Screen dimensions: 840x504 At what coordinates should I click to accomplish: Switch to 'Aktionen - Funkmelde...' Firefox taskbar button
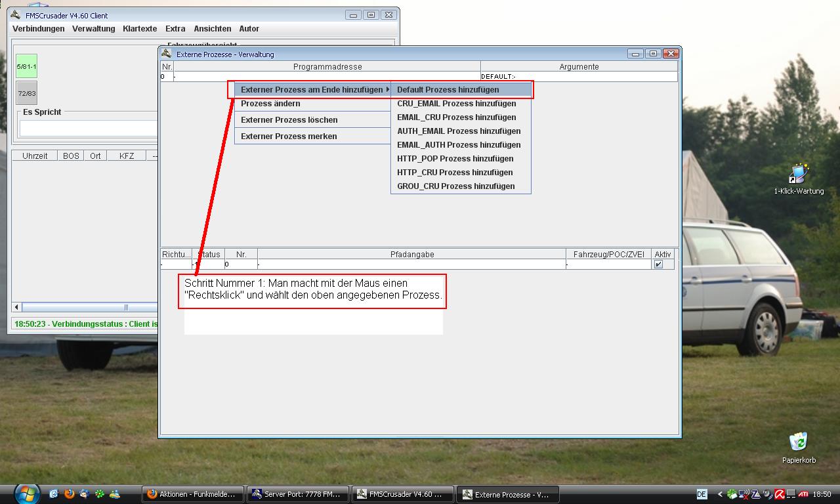point(193,494)
